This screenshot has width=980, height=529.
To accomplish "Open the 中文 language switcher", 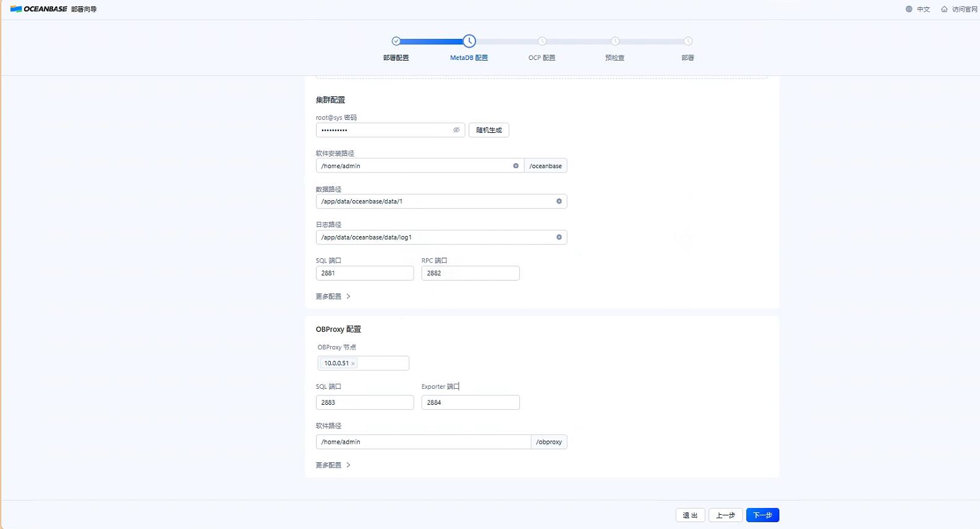I will 923,9.
